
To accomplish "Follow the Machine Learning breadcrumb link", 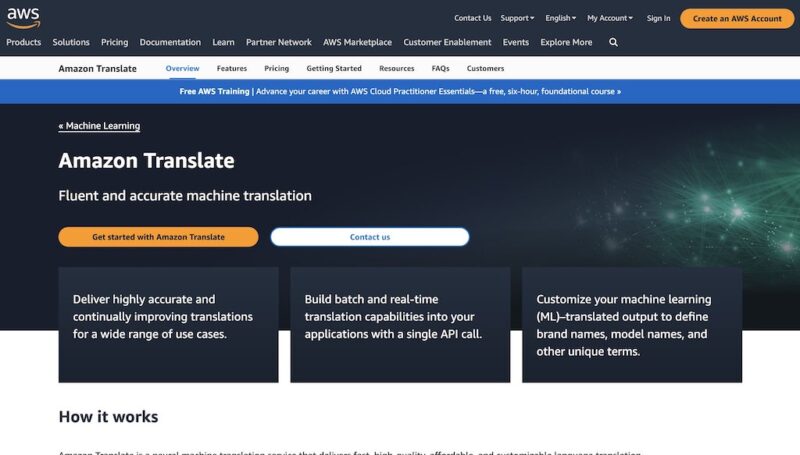I will 99,126.
